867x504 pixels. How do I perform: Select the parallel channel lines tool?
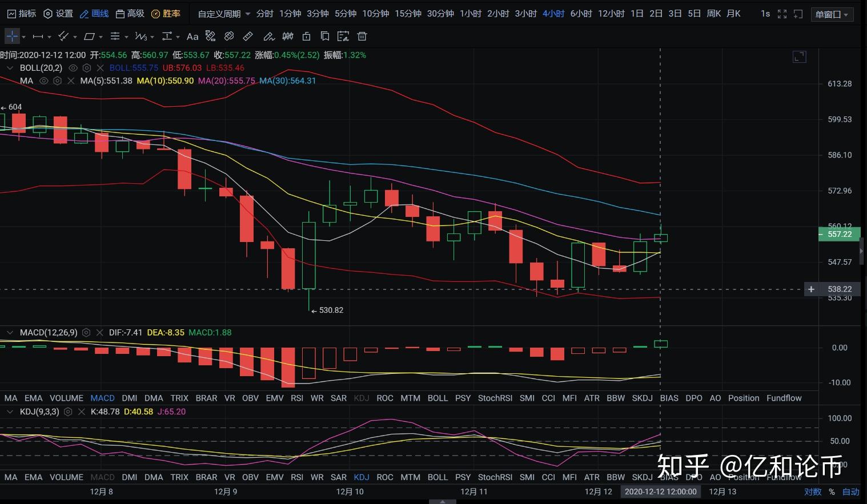[x=63, y=37]
